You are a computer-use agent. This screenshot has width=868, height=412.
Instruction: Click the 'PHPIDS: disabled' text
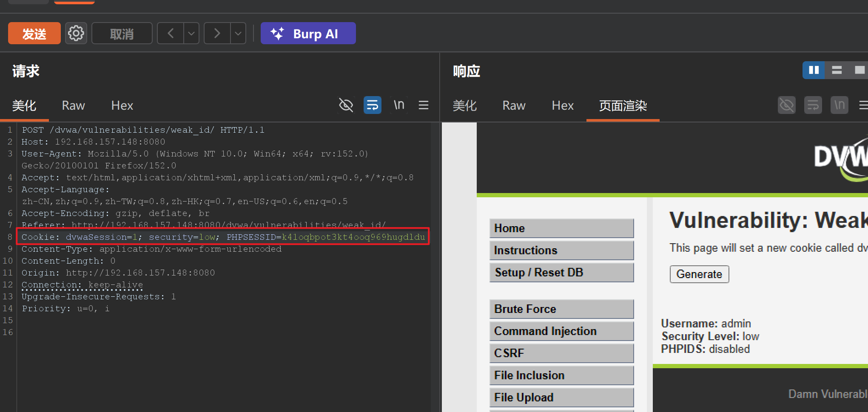(706, 349)
